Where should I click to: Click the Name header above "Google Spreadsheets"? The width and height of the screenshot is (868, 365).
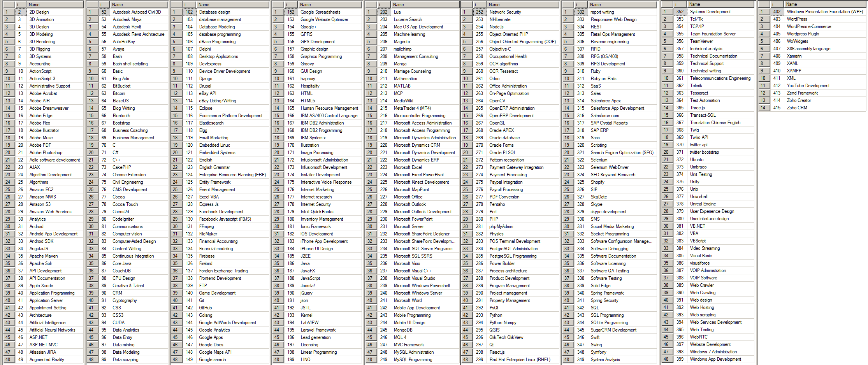(x=330, y=5)
